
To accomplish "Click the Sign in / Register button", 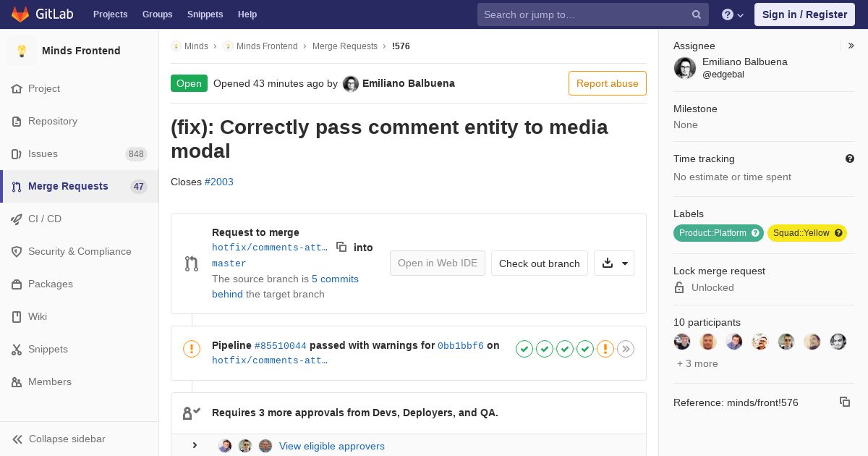I will [804, 14].
